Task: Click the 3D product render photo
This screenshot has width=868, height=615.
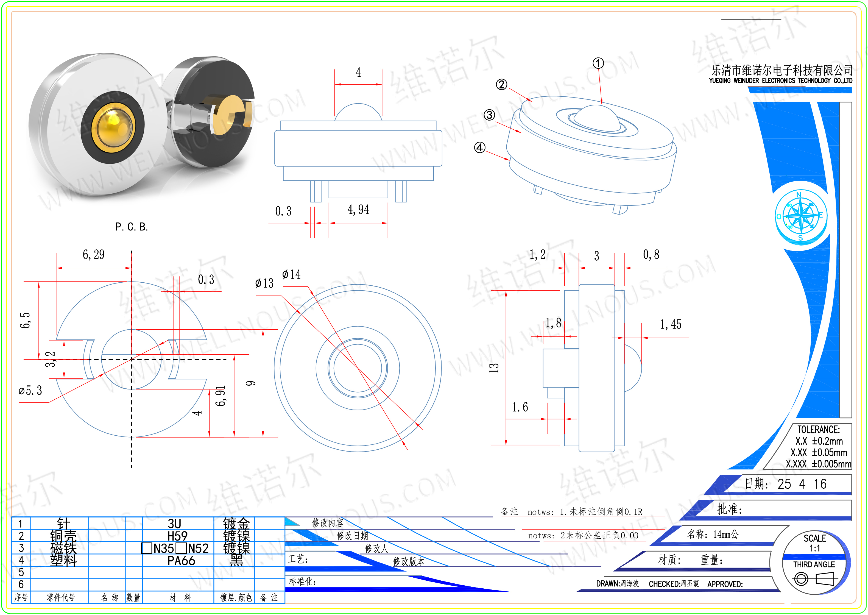Action: pos(142,125)
